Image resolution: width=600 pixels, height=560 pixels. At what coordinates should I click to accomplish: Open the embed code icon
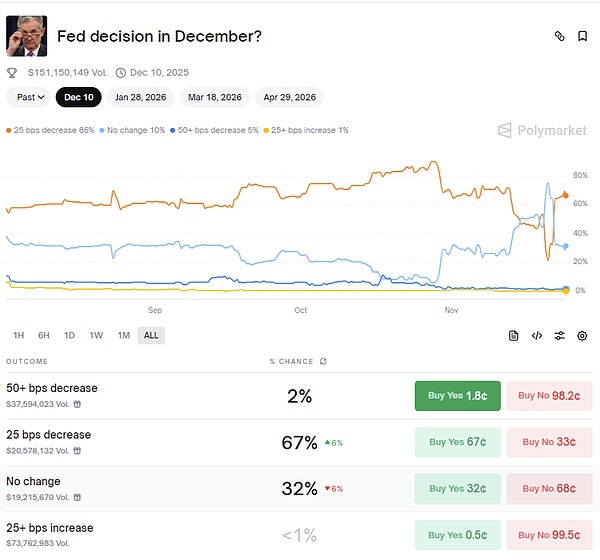point(537,336)
